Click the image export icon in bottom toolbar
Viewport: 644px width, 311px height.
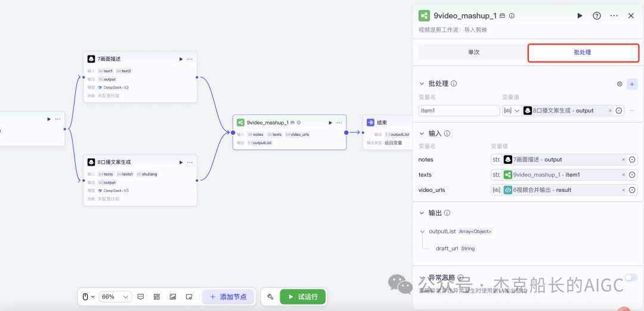coord(173,297)
